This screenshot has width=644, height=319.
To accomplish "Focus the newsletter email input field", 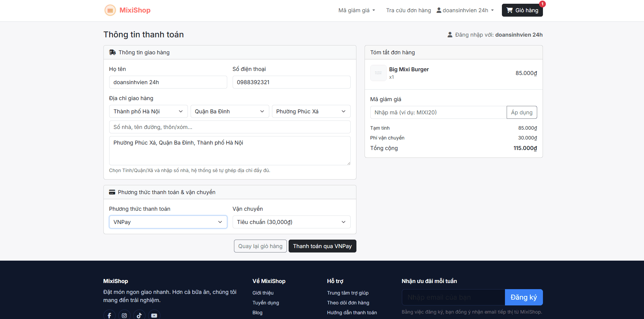I will coord(453,297).
